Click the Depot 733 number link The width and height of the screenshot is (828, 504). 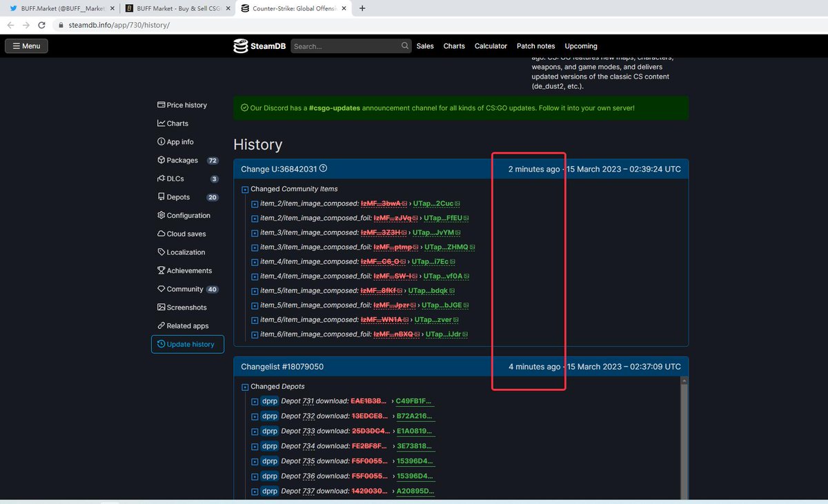308,432
